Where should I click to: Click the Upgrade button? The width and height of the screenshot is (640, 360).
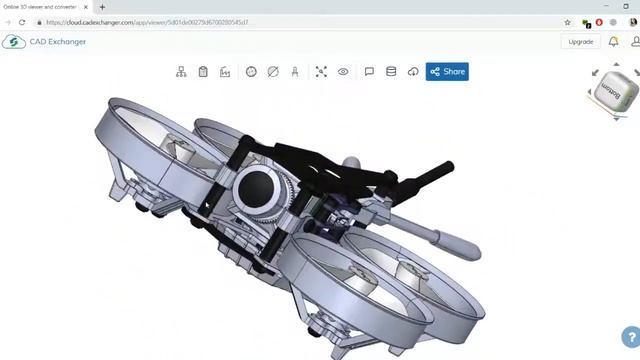point(581,42)
